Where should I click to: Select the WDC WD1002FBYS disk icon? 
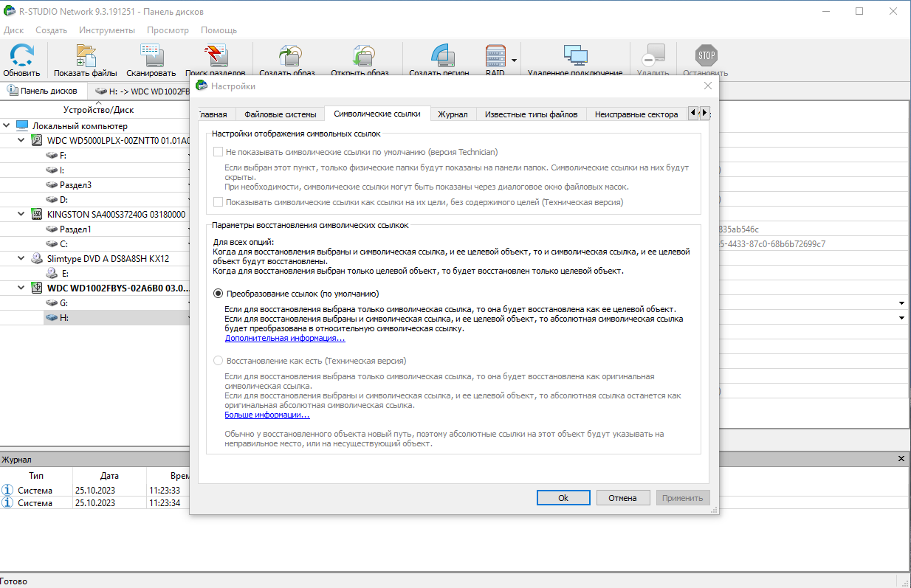[x=37, y=288]
